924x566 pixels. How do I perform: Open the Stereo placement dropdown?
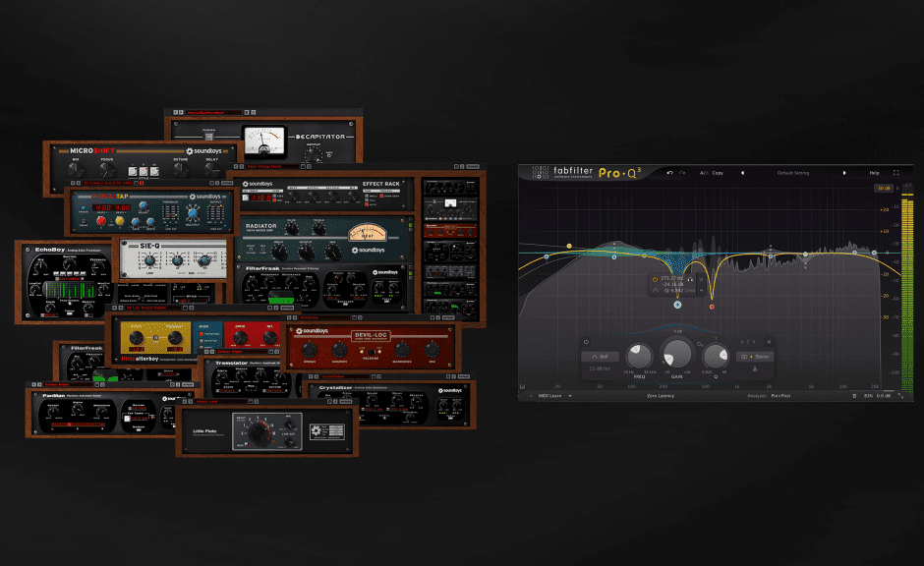pyautogui.click(x=755, y=356)
